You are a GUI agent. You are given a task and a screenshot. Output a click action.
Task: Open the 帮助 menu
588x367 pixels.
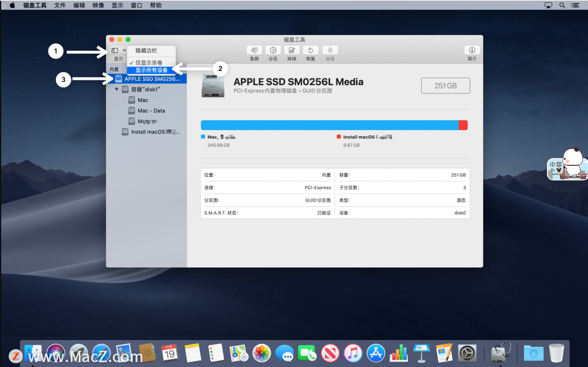click(x=156, y=5)
